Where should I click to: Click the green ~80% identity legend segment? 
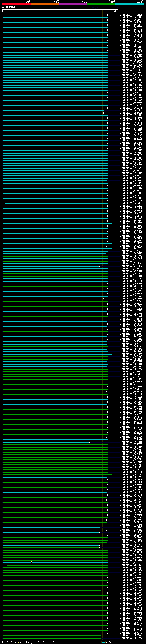[101, 4]
